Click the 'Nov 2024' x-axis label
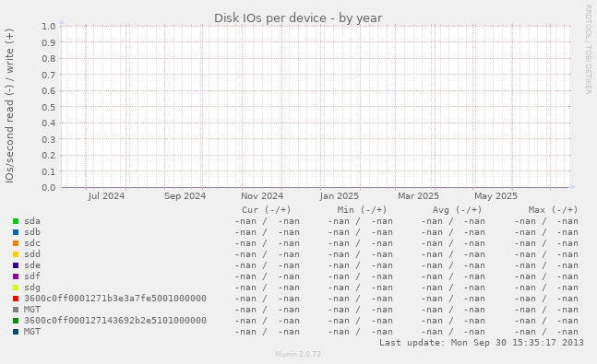 [x=262, y=196]
